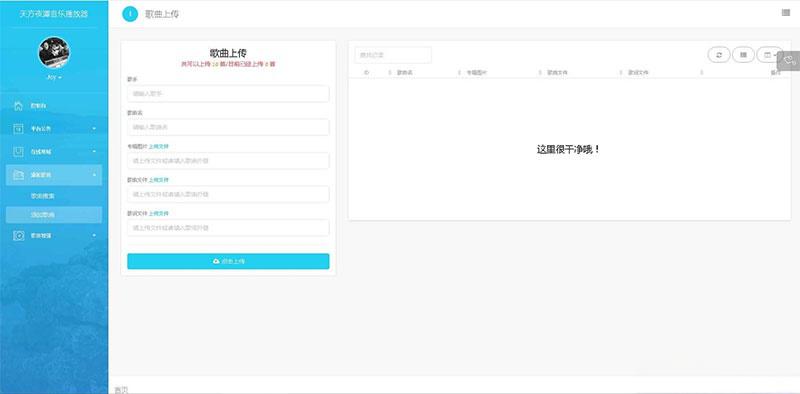
Task: Click the hamburger menu icon top right
Action: coord(786,13)
